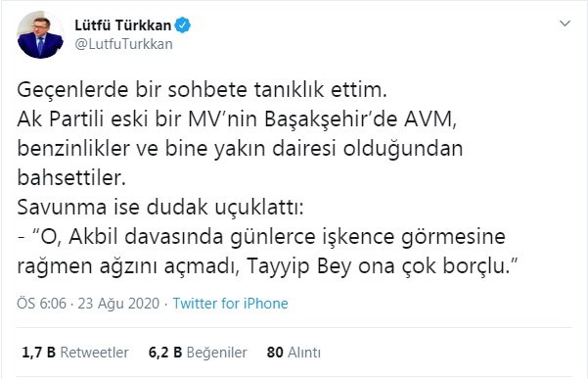Click the line Savunma ise dudak uçuklattı

[x=160, y=208]
